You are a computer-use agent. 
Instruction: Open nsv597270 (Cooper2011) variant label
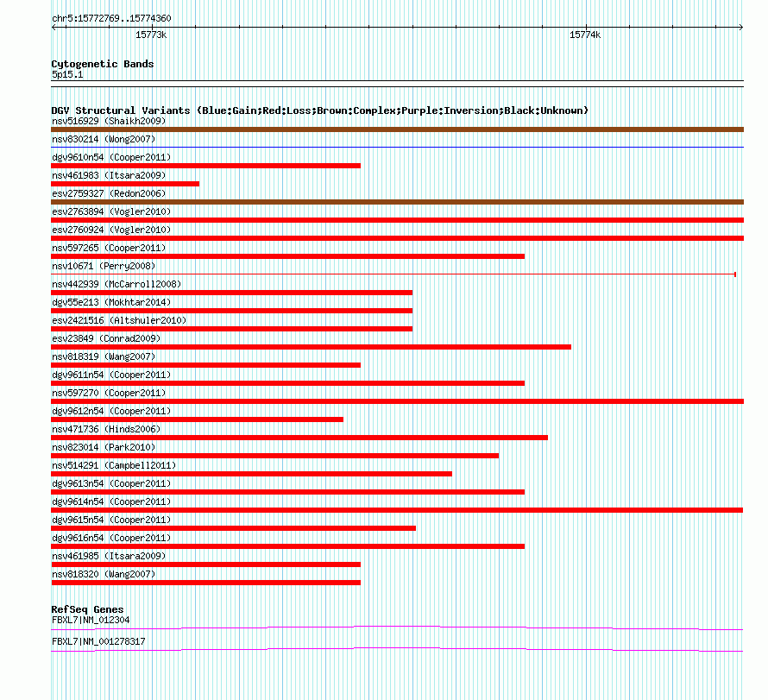109,393
